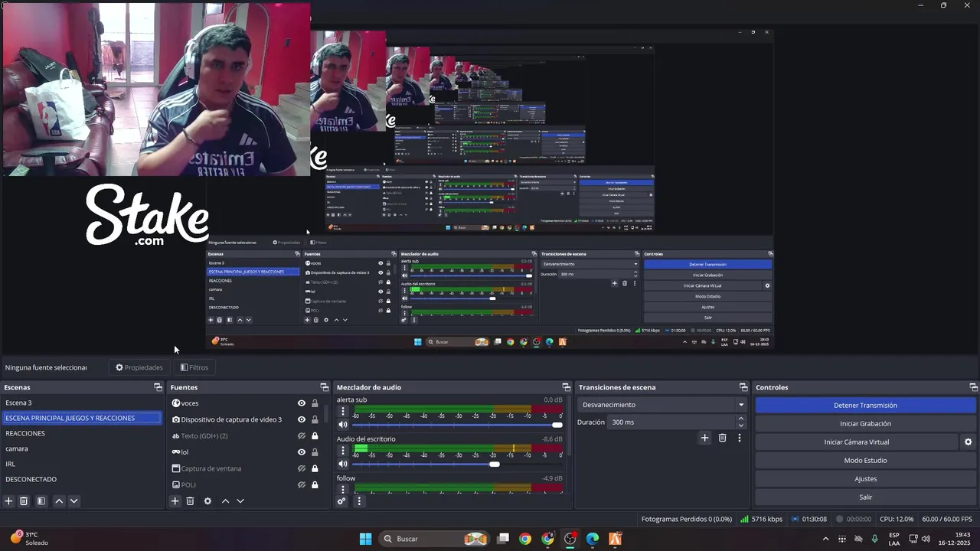This screenshot has height=551, width=980.
Task: Switch to the camara scene
Action: [82, 448]
